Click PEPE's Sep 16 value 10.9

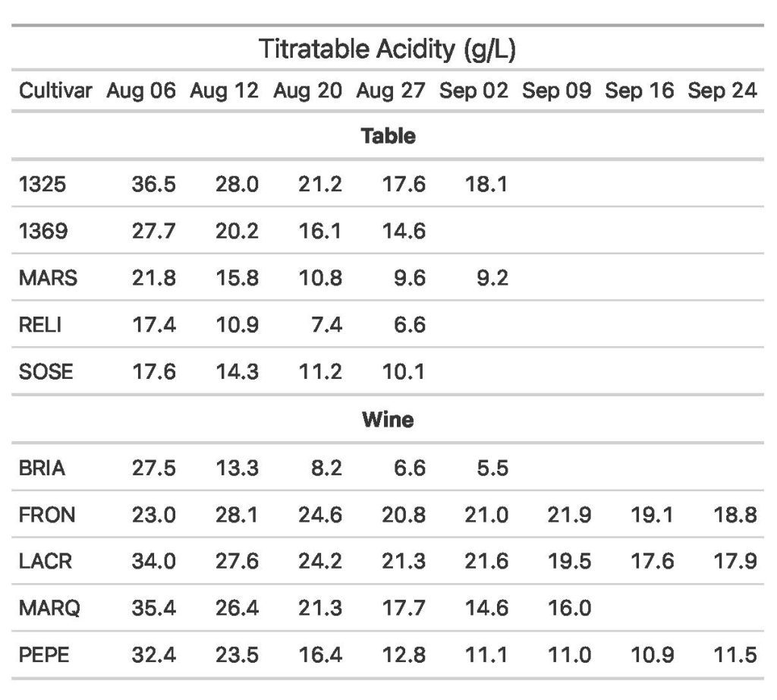click(x=653, y=654)
